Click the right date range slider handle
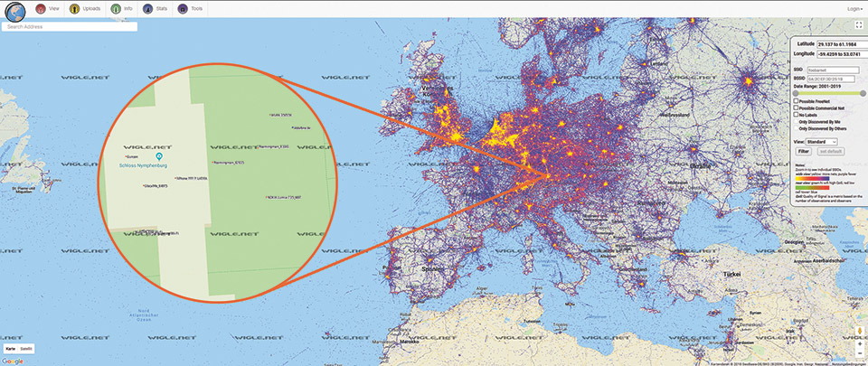Viewport: 868px width, 366px height. (x=863, y=93)
